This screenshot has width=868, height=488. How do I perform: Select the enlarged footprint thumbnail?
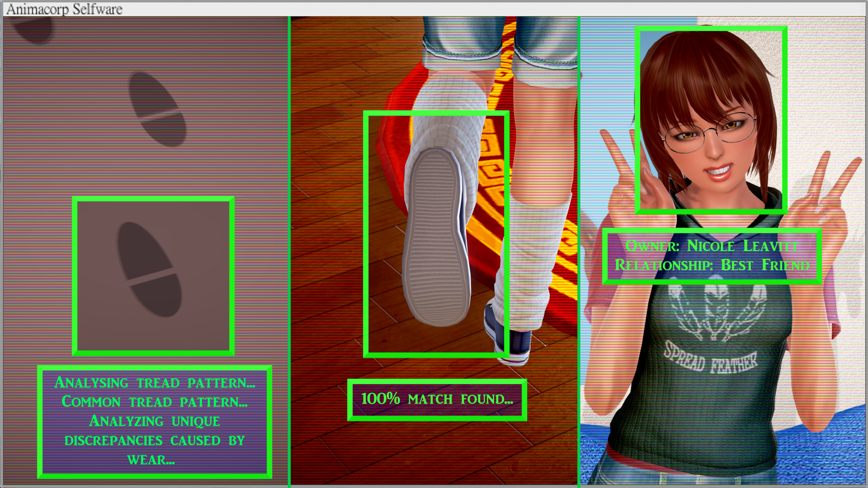tap(153, 275)
